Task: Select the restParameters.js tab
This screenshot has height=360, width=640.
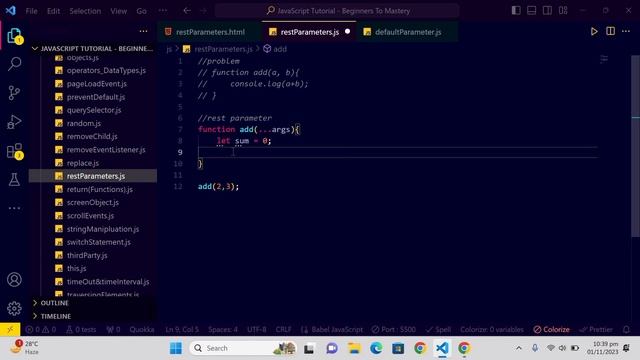Action: click(309, 32)
